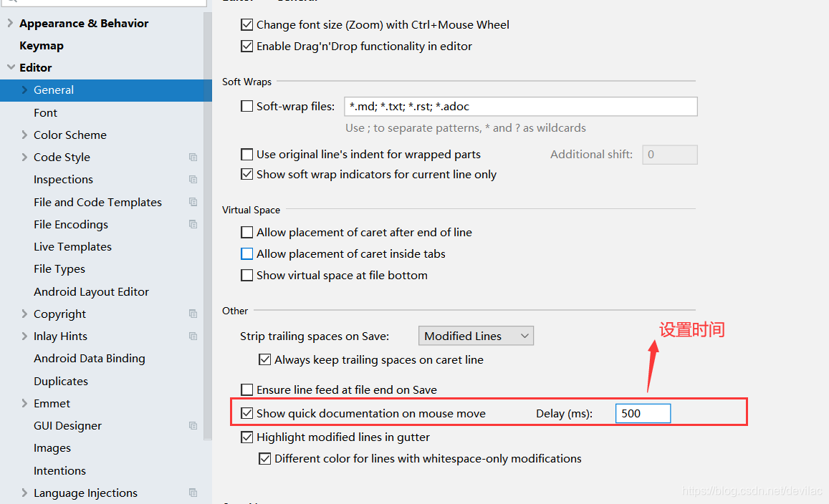The image size is (829, 504).
Task: Check Ensure line feed at file end on Save
Action: point(247,390)
